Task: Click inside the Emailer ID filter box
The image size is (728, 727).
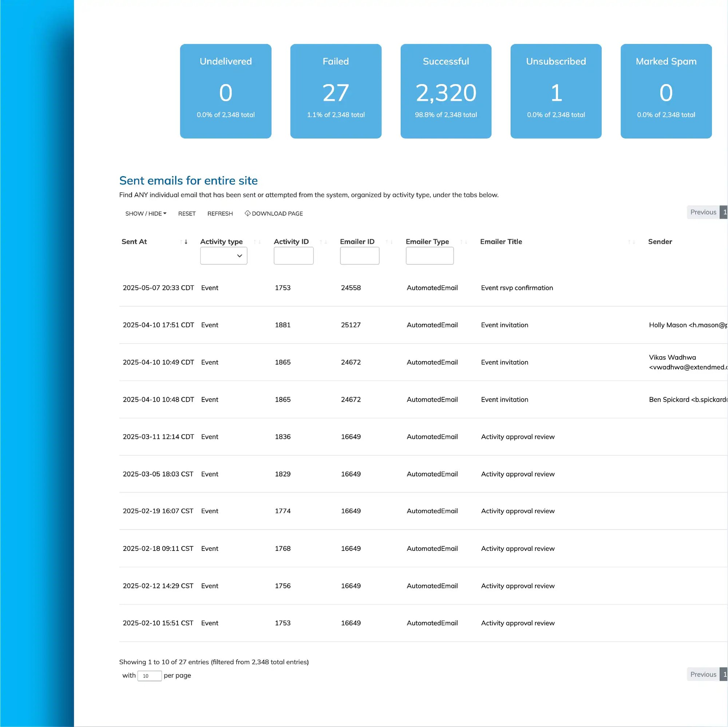Action: [359, 255]
